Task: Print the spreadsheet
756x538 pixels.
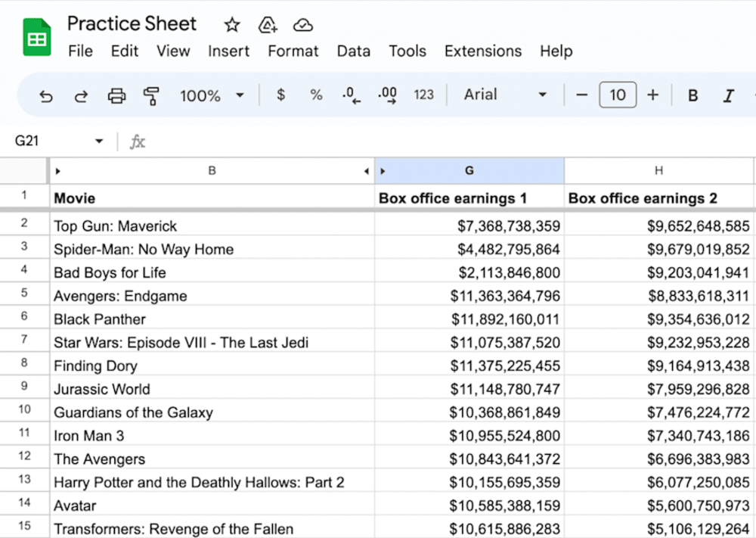Action: click(x=116, y=96)
